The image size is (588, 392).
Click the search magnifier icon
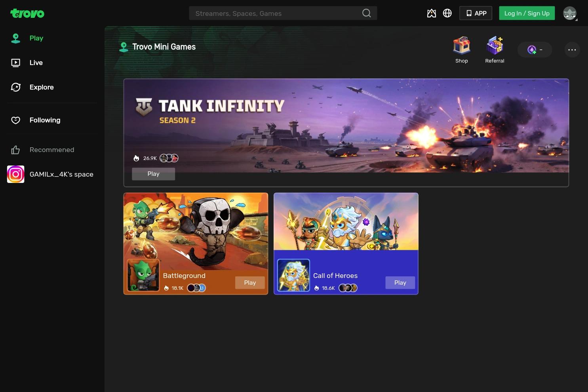point(367,13)
